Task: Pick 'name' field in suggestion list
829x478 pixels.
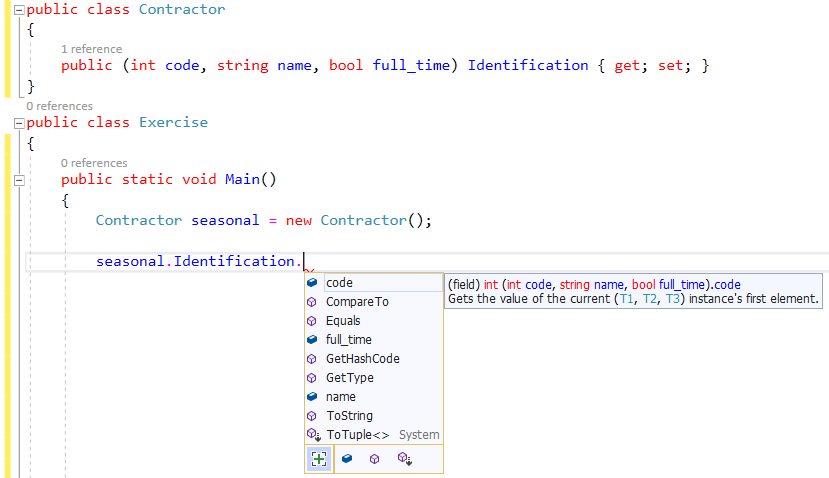Action: click(340, 397)
